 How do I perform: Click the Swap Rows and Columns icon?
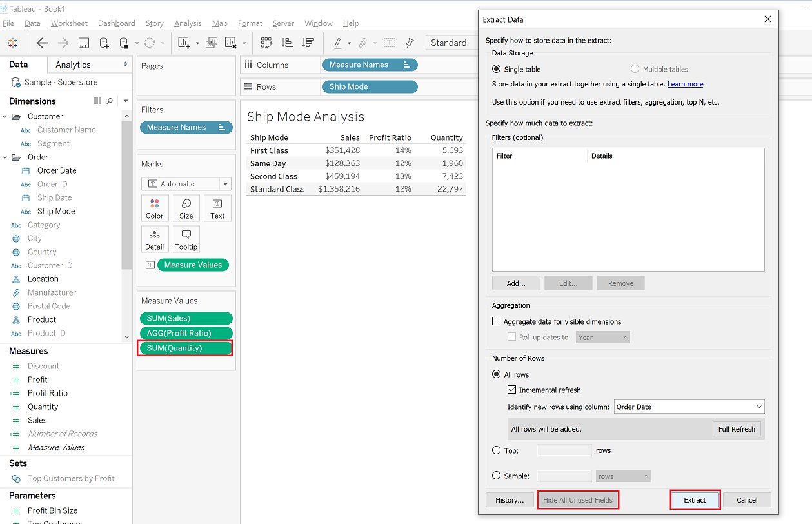(x=266, y=43)
